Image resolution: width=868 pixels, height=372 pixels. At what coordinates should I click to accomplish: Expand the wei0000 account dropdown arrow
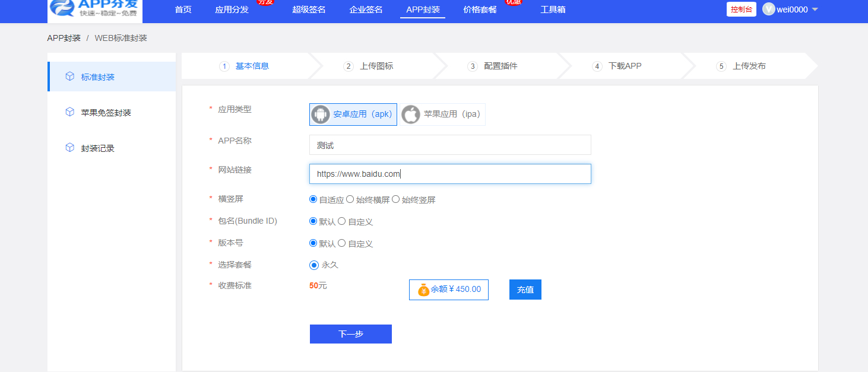[x=815, y=9]
